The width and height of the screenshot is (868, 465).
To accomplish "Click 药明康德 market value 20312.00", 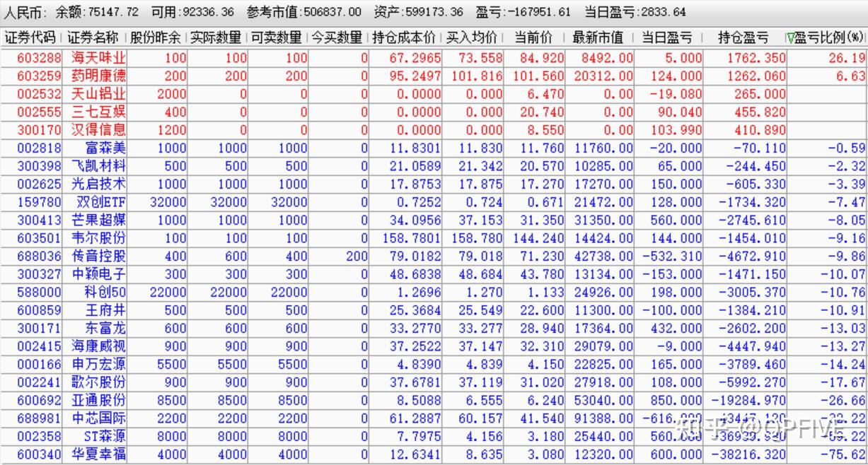I will (603, 76).
